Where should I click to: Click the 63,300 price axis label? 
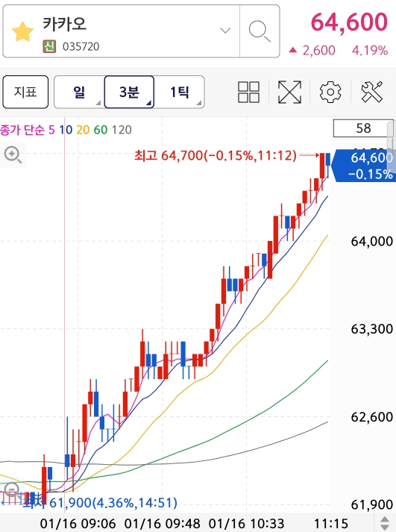tap(372, 329)
